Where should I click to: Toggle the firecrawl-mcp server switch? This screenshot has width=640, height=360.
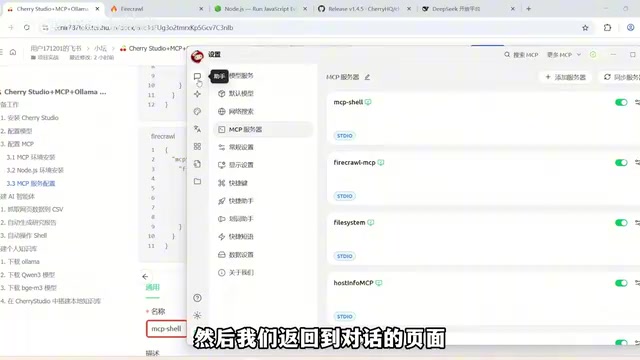[x=621, y=162]
